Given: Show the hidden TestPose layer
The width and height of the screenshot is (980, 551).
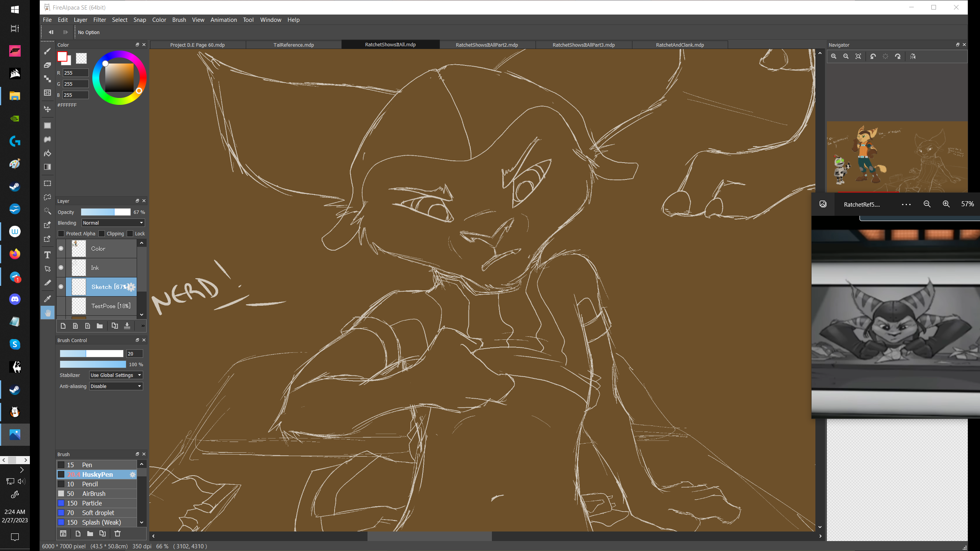Looking at the screenshot, I should 61,306.
